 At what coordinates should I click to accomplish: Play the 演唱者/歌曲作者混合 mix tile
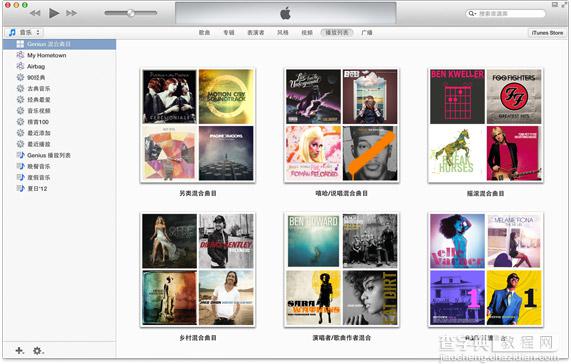point(342,270)
